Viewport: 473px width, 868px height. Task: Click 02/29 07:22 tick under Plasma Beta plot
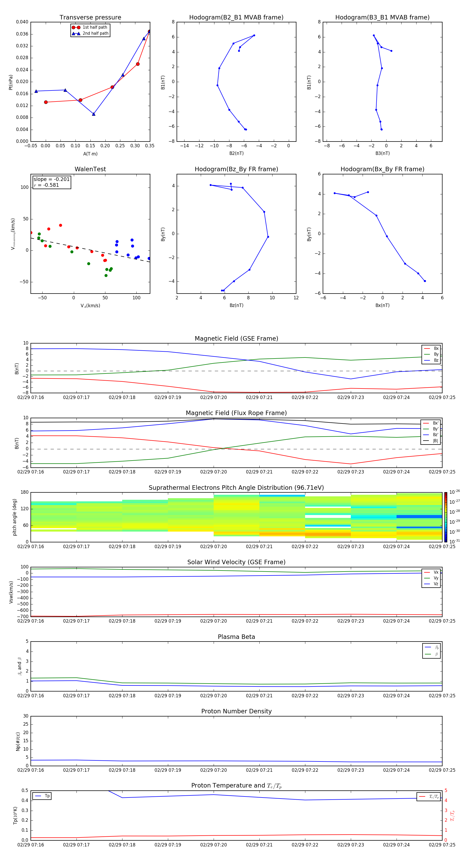point(305,695)
